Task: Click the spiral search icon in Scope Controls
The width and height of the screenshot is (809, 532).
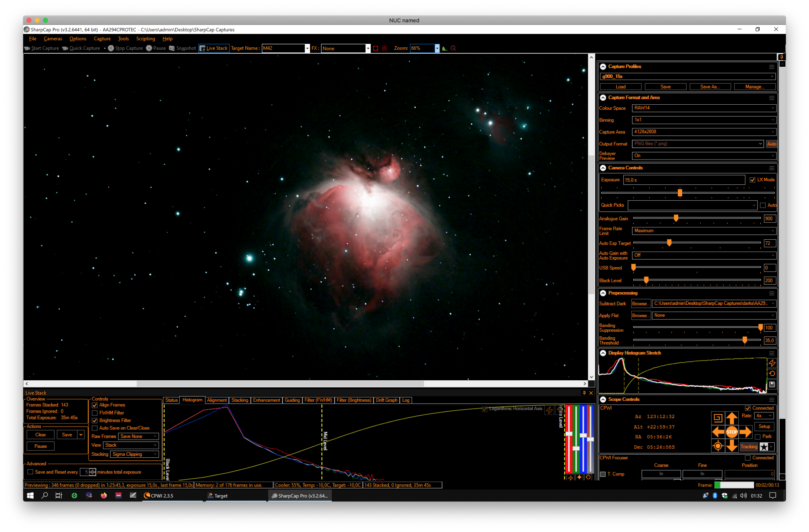Action: pos(718,418)
